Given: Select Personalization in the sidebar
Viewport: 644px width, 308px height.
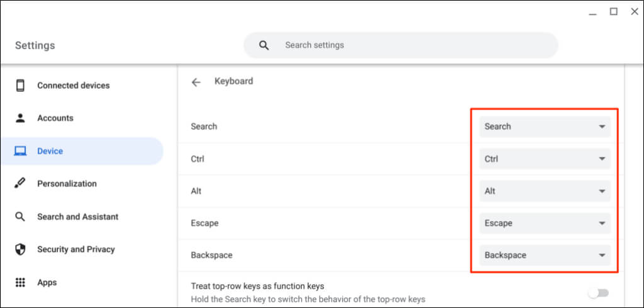Looking at the screenshot, I should pos(67,184).
